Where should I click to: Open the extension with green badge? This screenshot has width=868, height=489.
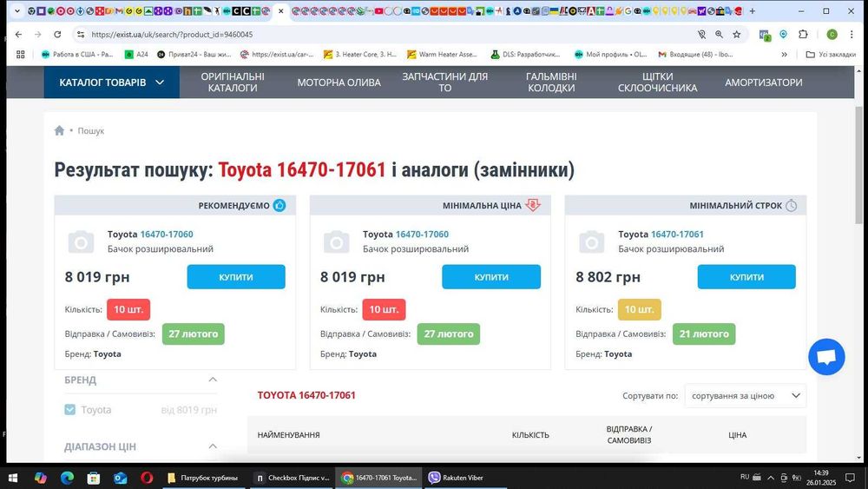tap(765, 35)
